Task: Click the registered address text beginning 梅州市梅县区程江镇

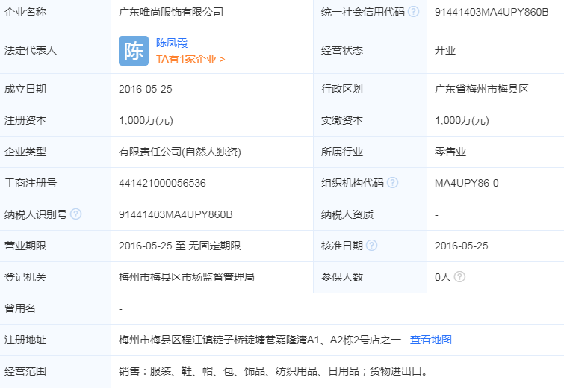Action: click(260, 340)
